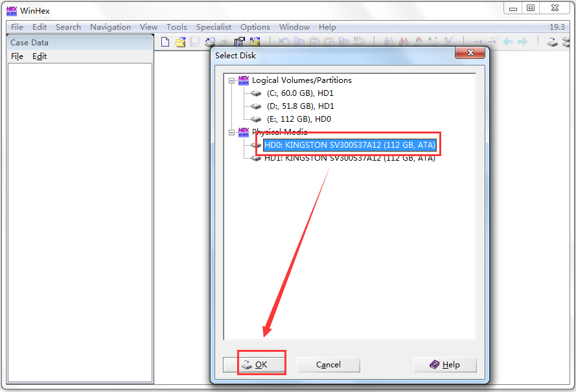Click the Replace Text A-to-Z icon
The image size is (576, 392).
coord(433,42)
